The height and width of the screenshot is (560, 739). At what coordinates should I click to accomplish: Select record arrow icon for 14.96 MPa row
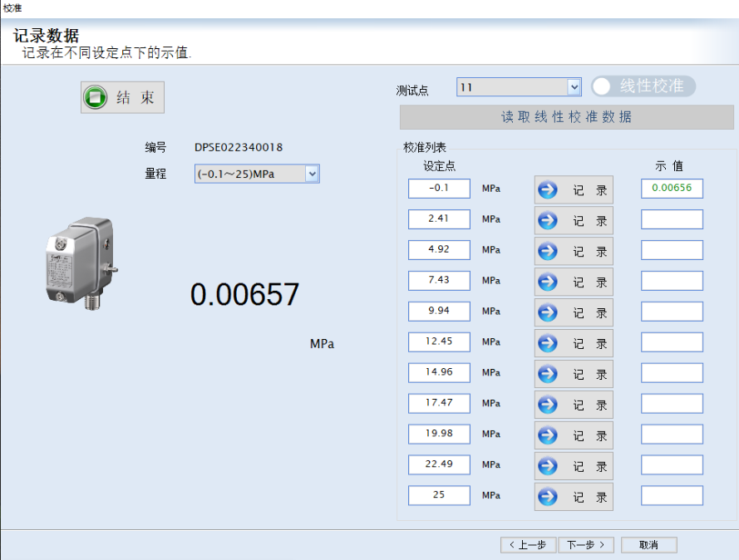(548, 374)
